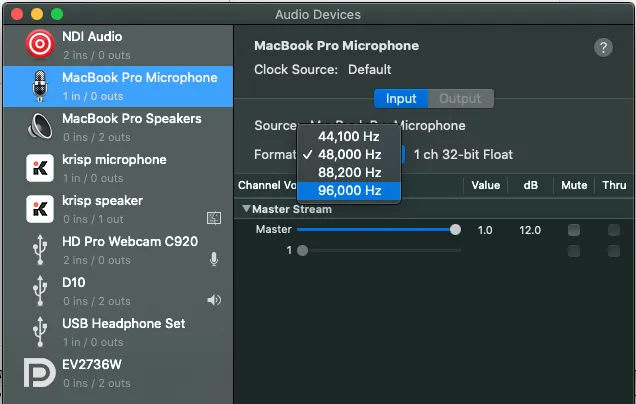Select HD Pro Webcam C920 USB icon
Viewport: 636px width, 404px height.
coord(40,249)
